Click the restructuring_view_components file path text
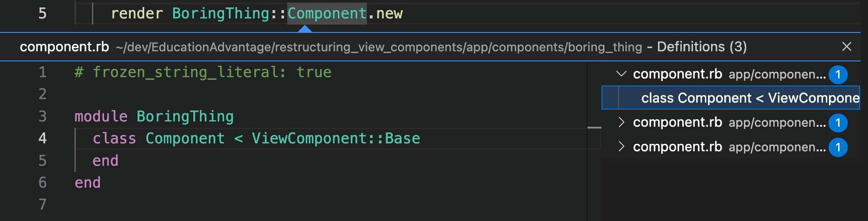The height and width of the screenshot is (221, 868). [x=379, y=47]
